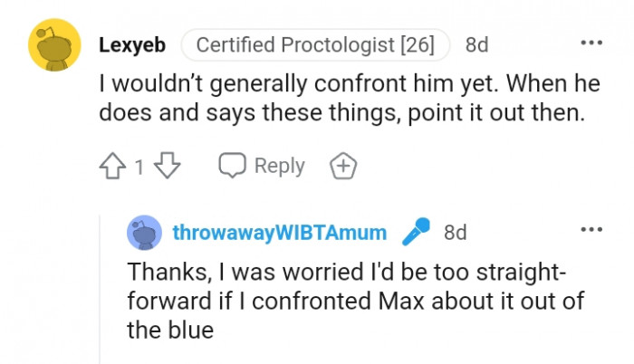The image size is (634, 364).
Task: Click the Reply text label
Action: [279, 167]
